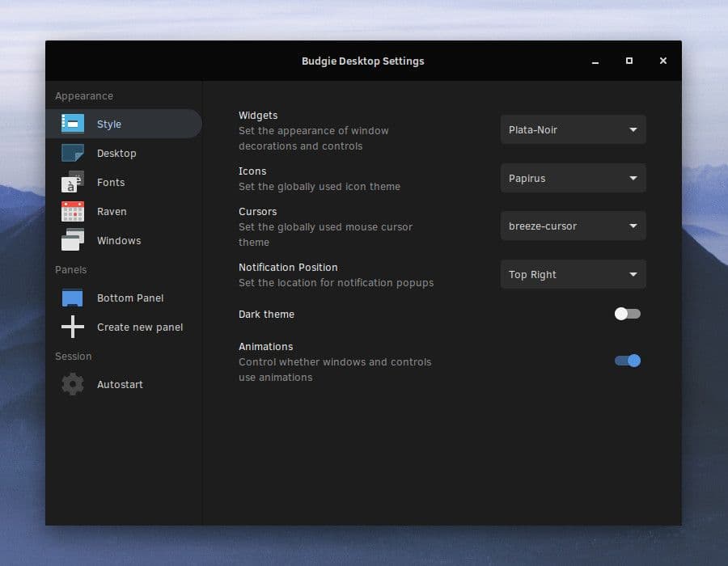Click the Notification Position label
Image resolution: width=728 pixels, height=566 pixels.
click(288, 267)
